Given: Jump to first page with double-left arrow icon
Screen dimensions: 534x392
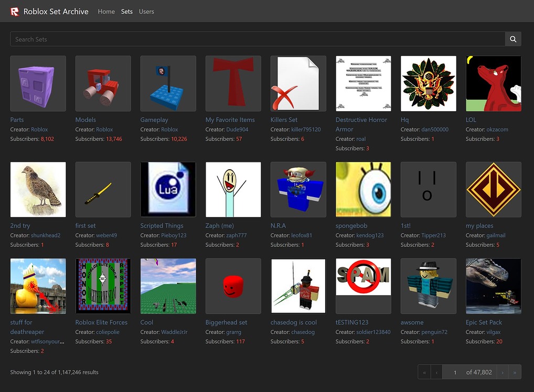Looking at the screenshot, I should 424,372.
